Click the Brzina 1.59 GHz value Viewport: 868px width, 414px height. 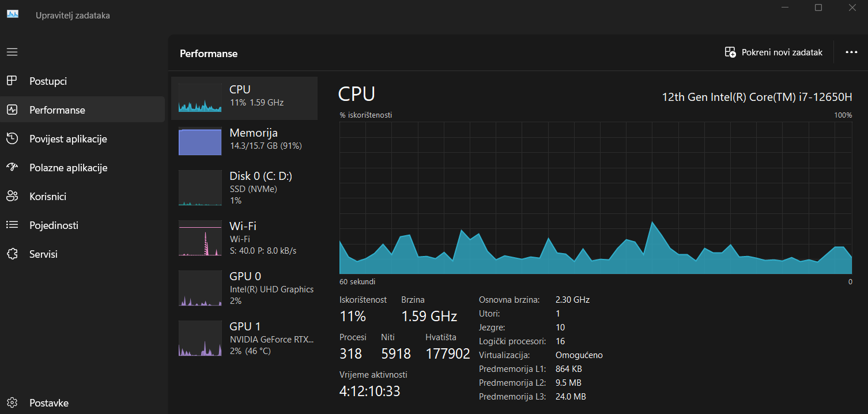point(429,316)
